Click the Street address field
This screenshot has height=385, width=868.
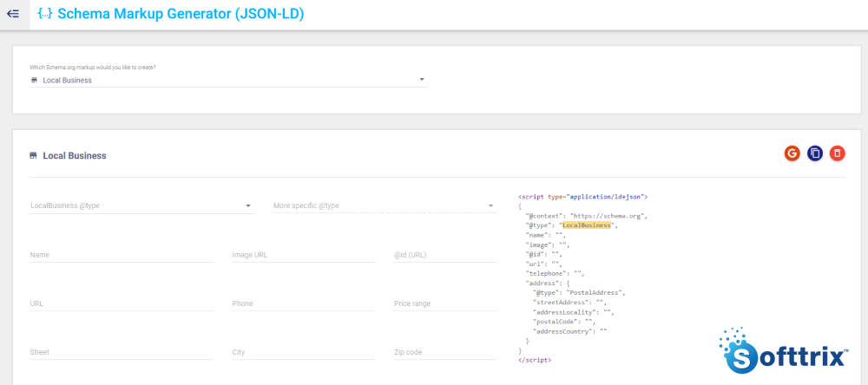pyautogui.click(x=122, y=352)
